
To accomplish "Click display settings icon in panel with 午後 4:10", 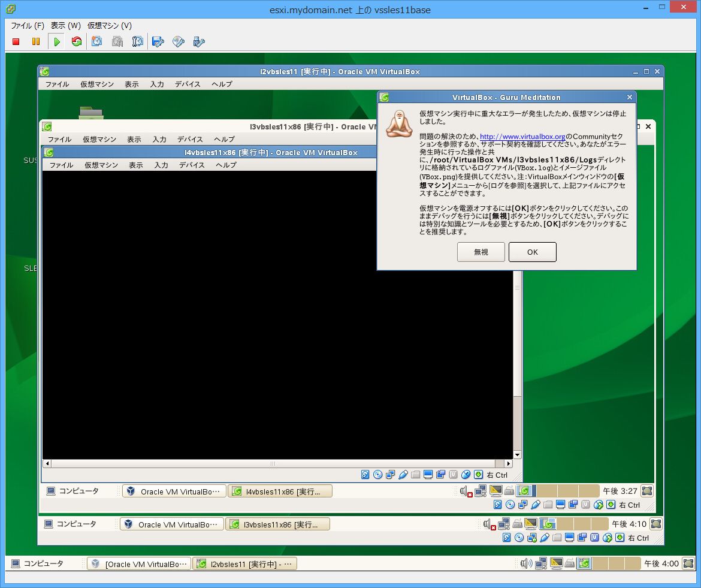I will 531,524.
